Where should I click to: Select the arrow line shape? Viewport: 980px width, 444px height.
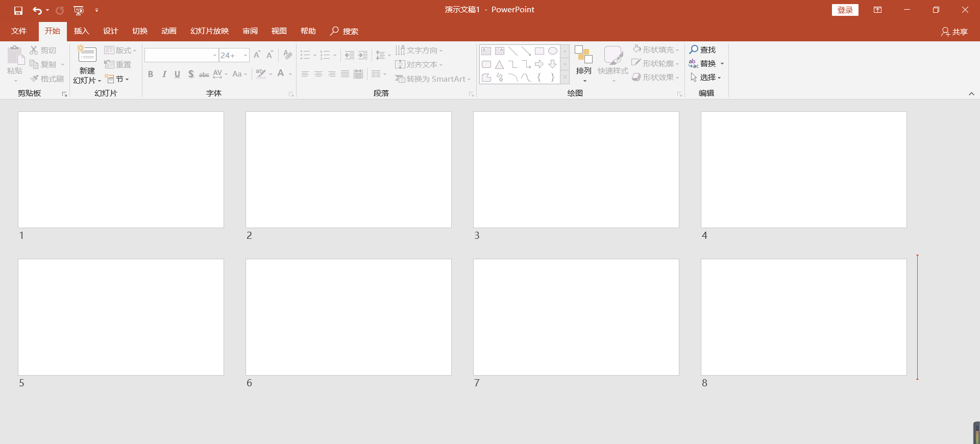[526, 51]
